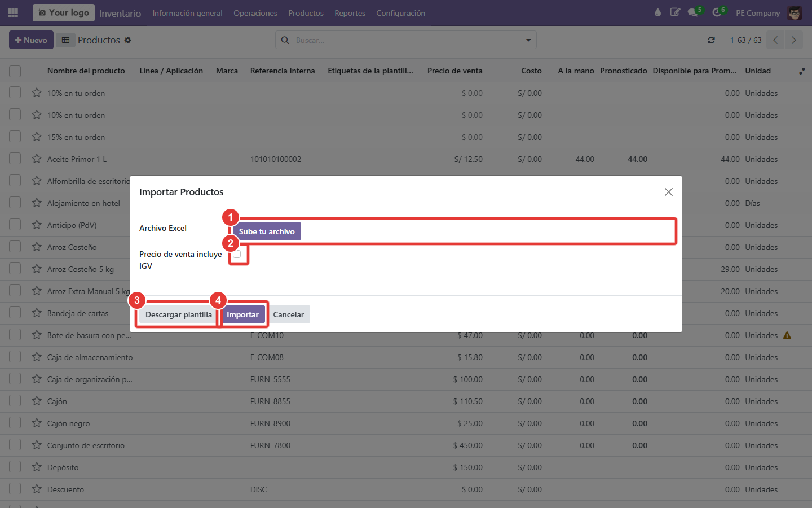Open the Información general menu
Viewport: 812px width, 508px height.
point(187,13)
